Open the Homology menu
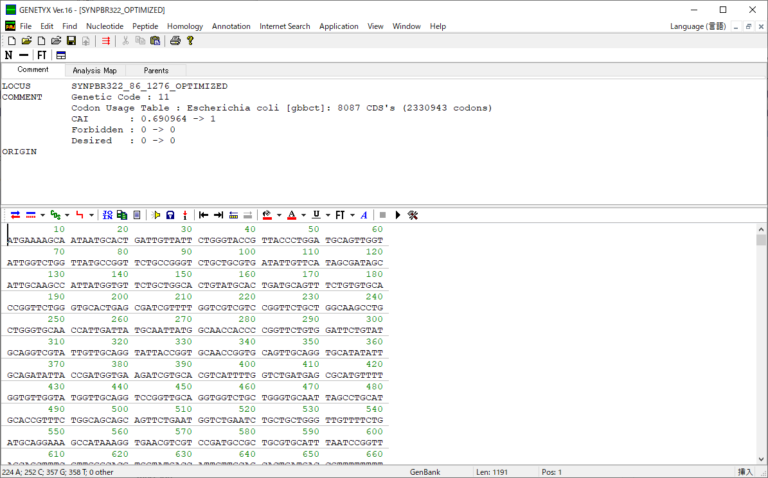Image resolution: width=768 pixels, height=478 pixels. [x=185, y=26]
